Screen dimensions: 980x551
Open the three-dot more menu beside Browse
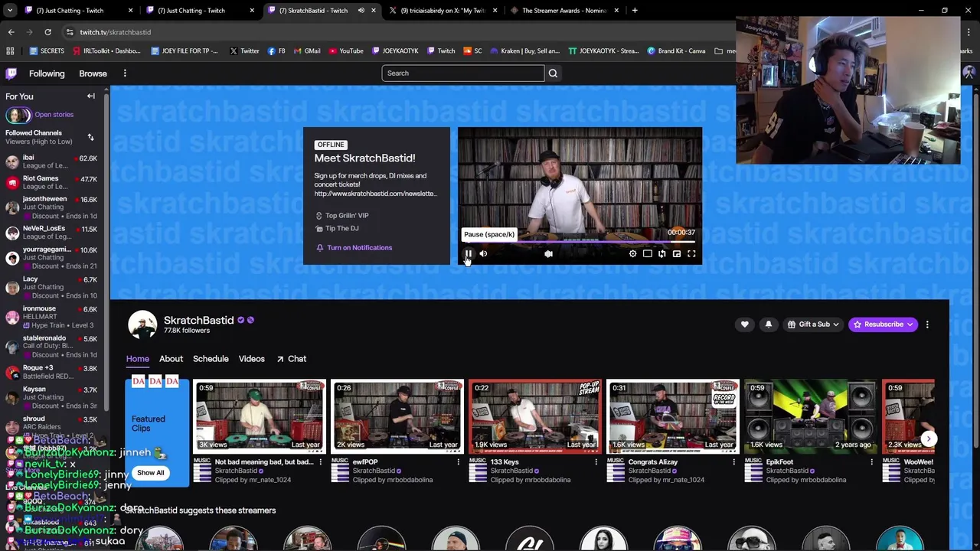(x=125, y=73)
